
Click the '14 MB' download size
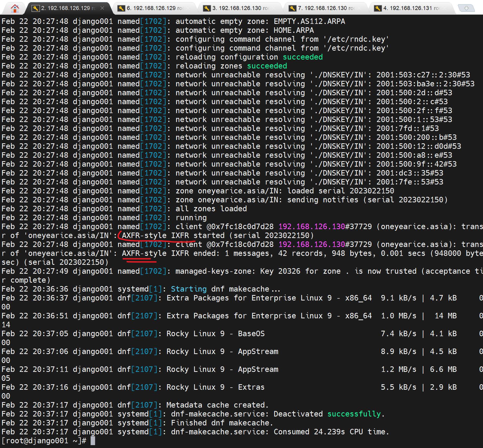pyautogui.click(x=445, y=316)
